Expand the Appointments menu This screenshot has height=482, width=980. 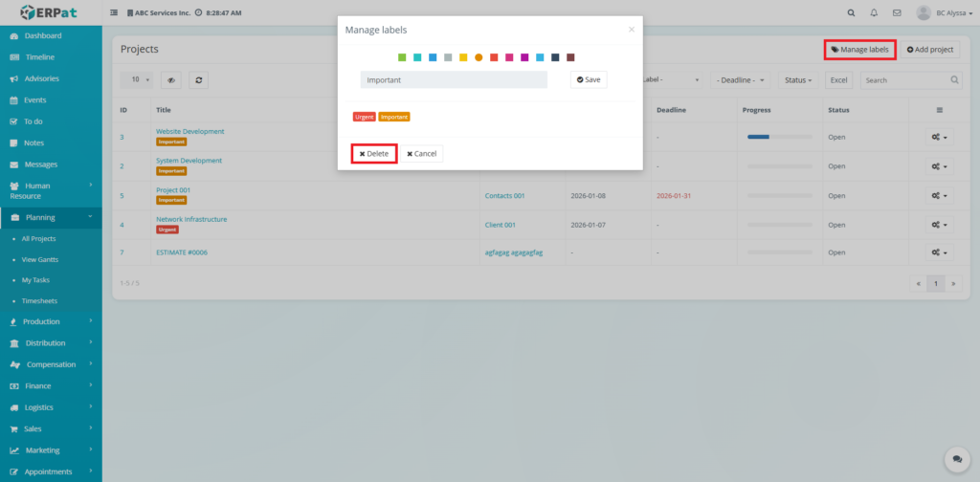point(51,471)
